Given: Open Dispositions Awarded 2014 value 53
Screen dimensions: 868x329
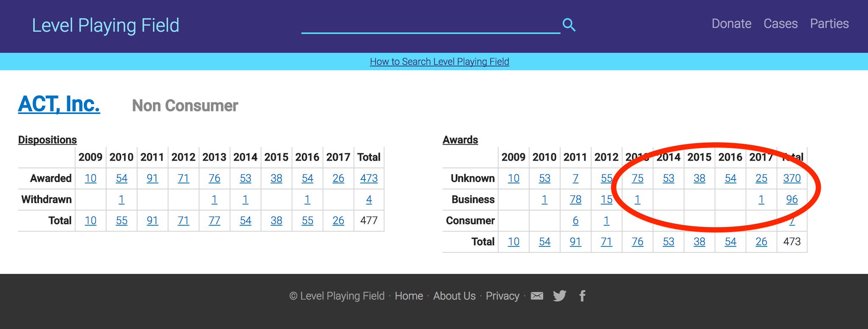Looking at the screenshot, I should [245, 178].
